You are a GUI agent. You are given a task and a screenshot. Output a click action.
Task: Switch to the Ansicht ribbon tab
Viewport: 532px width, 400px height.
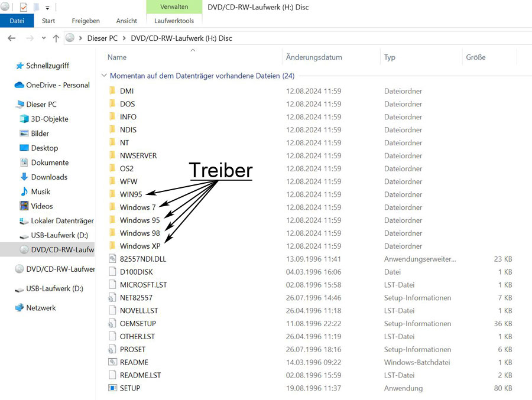[x=126, y=21]
